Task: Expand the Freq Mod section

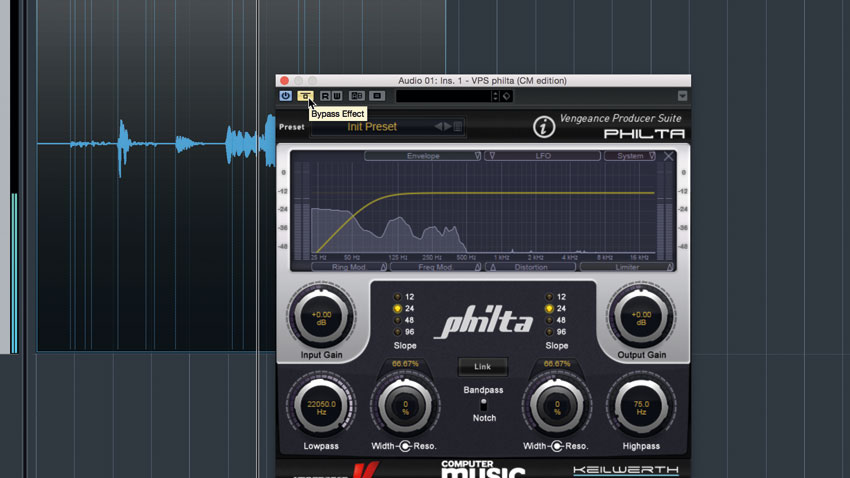Action: (x=435, y=267)
